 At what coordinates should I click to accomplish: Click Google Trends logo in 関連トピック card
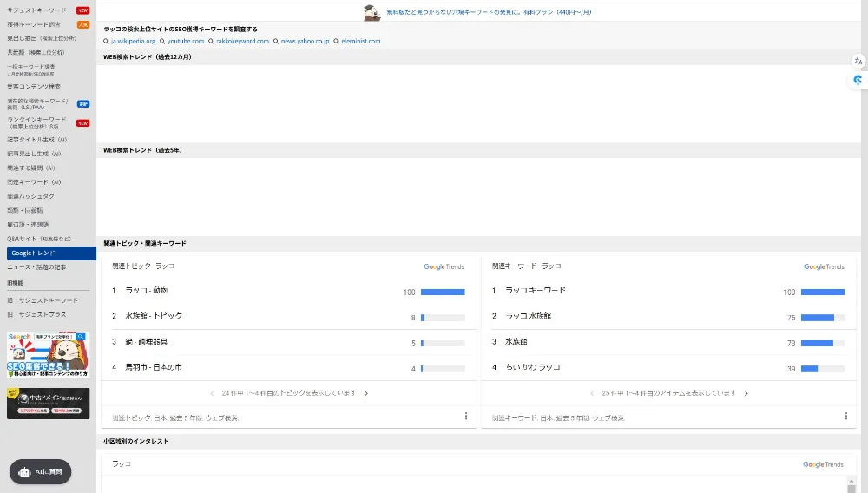[444, 266]
